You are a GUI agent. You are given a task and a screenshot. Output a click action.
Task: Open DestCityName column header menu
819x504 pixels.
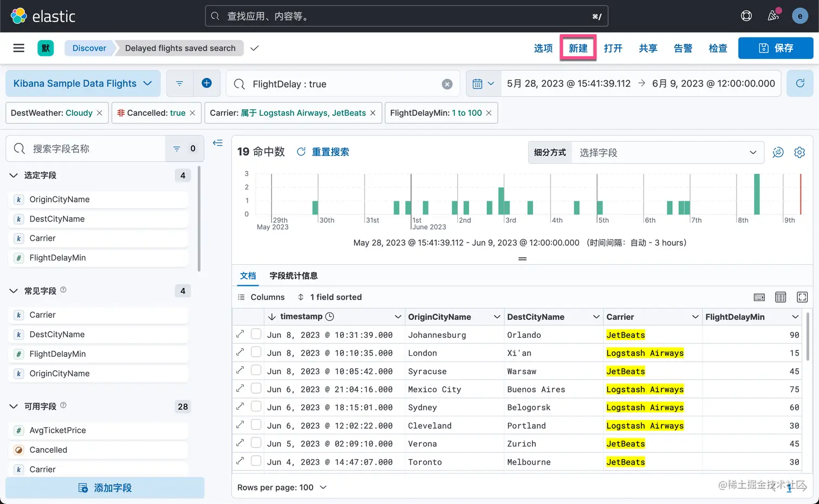click(x=596, y=317)
